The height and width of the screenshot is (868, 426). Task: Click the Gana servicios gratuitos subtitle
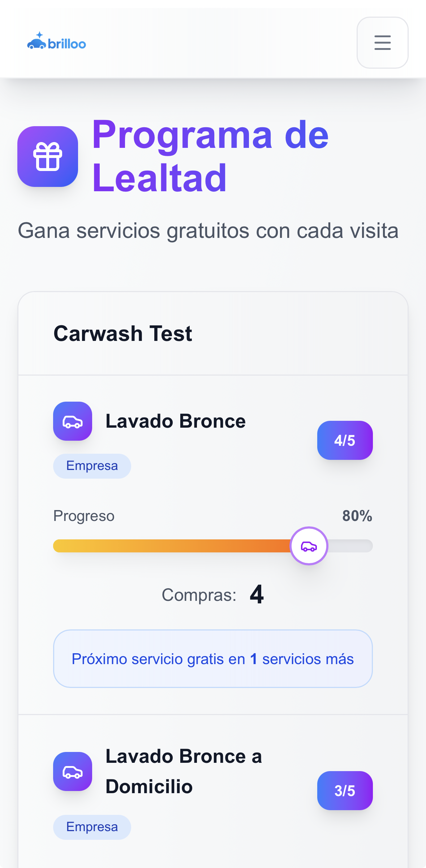[208, 231]
